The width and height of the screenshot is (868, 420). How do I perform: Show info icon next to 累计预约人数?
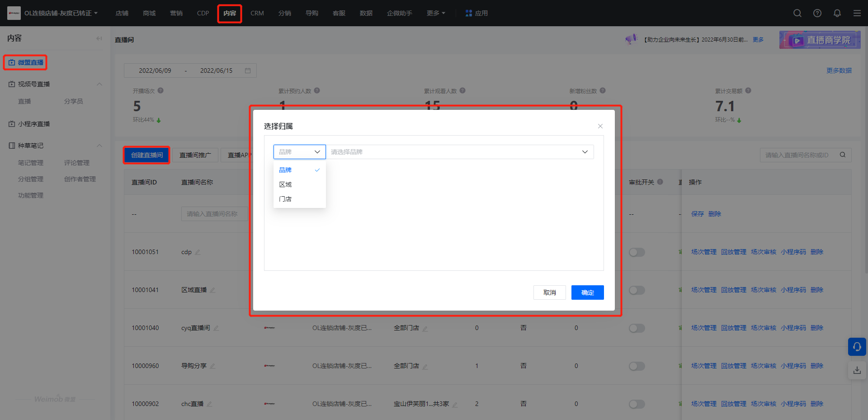(x=317, y=90)
